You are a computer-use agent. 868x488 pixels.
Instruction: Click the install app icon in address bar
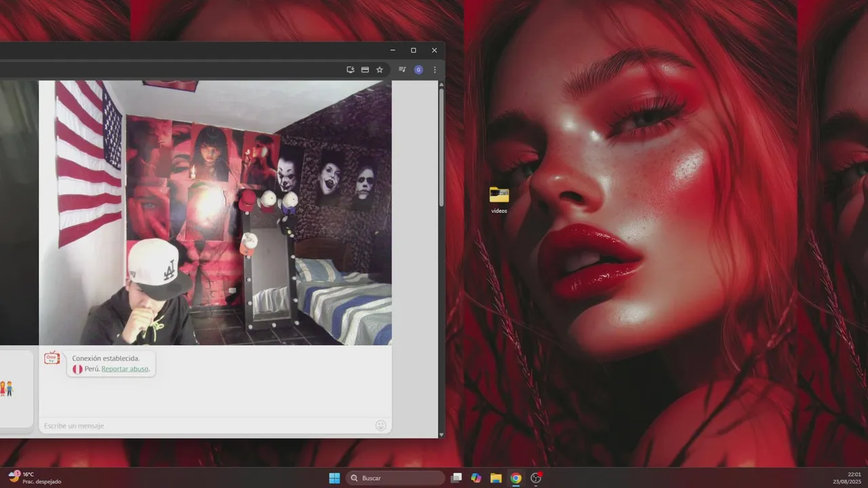click(x=351, y=69)
